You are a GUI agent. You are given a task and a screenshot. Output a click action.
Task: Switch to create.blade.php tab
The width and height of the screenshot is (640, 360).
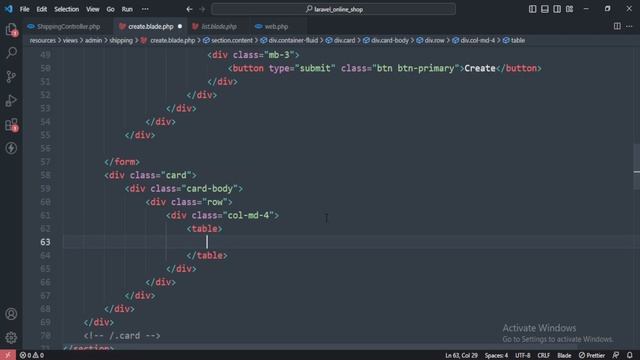pyautogui.click(x=151, y=27)
